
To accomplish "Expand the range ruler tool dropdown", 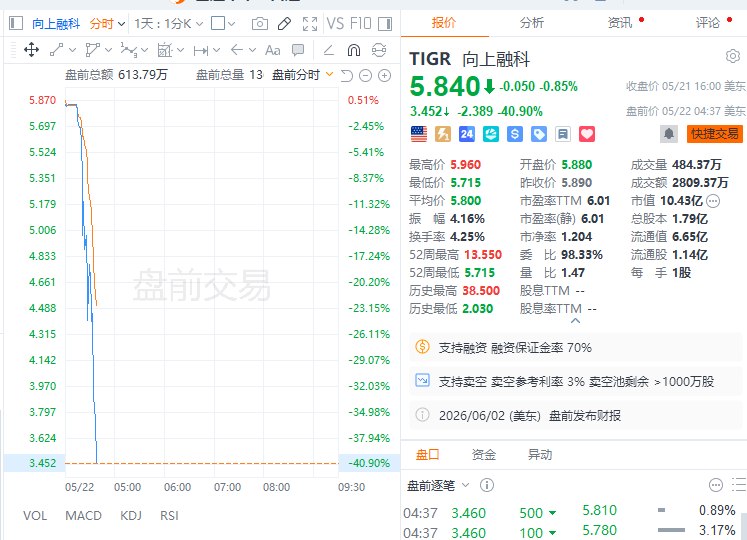I will click(x=216, y=50).
